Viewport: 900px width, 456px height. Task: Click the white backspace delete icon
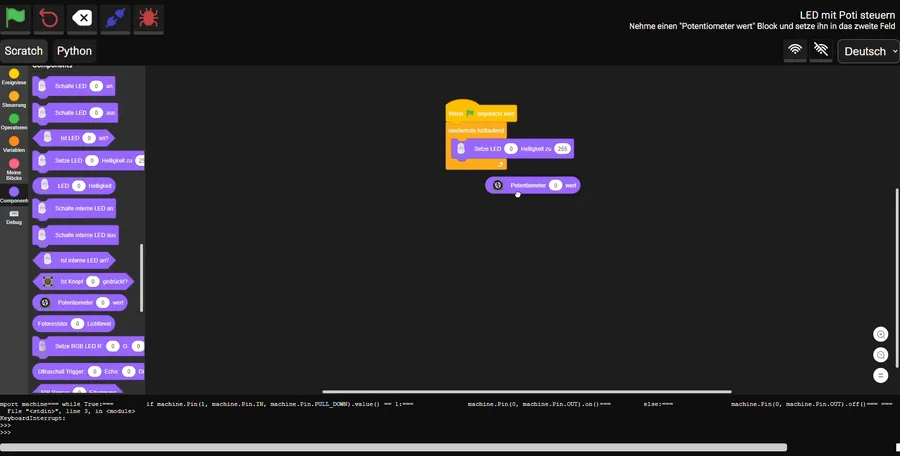[83, 18]
